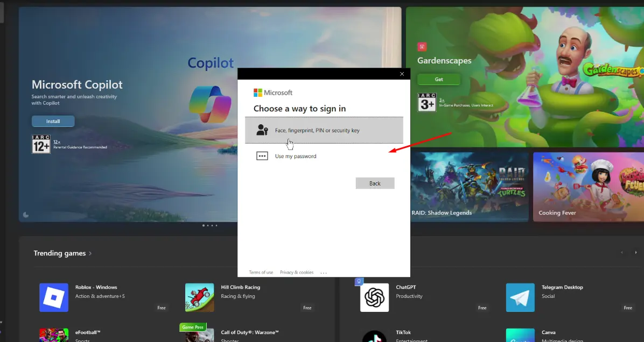Screen dimensions: 644x342
Task: Open the RAID: Shadow Legends thumbnail
Action: point(468,186)
